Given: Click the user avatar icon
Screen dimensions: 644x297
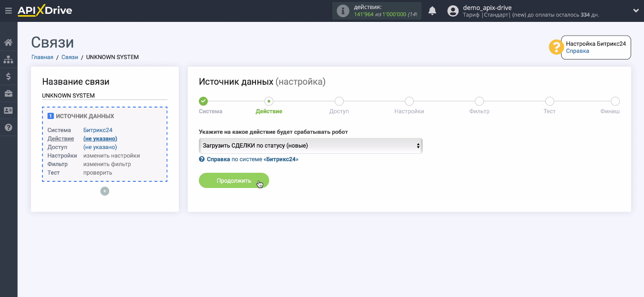Looking at the screenshot, I should [453, 10].
